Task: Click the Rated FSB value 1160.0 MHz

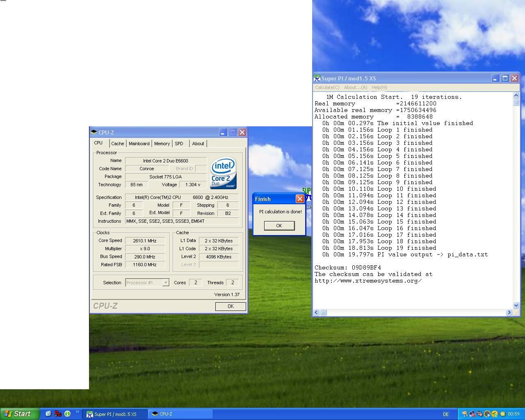Action: coord(145,265)
